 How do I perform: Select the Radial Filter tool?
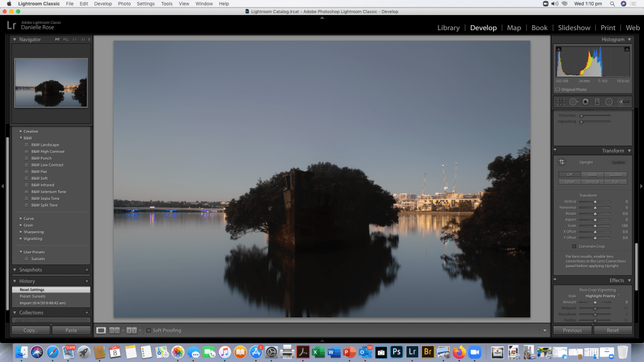[x=609, y=102]
